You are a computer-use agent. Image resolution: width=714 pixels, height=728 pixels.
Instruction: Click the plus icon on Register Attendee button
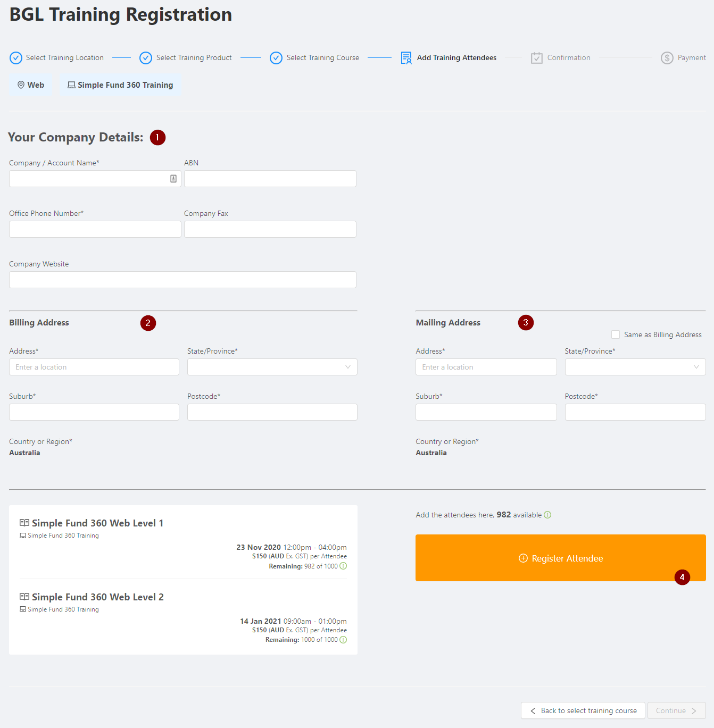tap(523, 558)
